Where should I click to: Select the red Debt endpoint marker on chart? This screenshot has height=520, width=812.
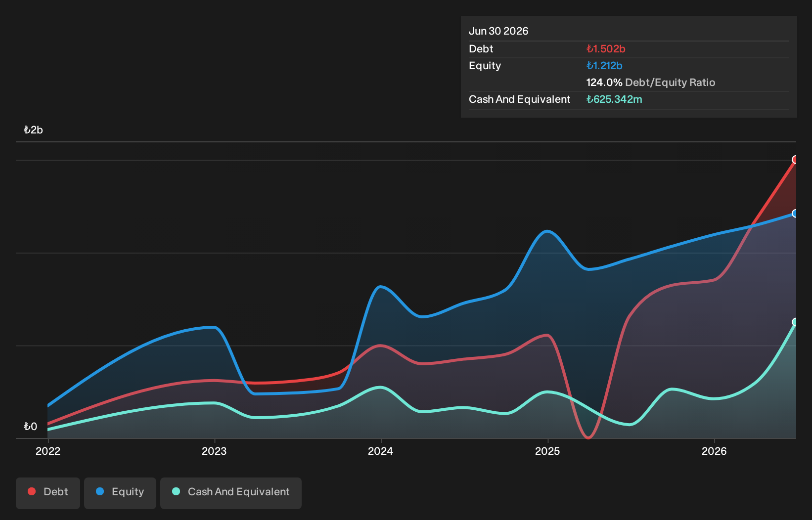pos(795,160)
